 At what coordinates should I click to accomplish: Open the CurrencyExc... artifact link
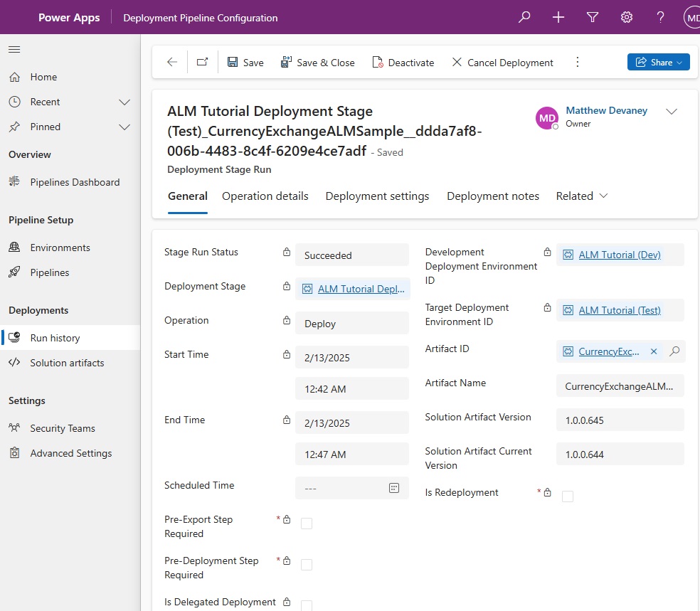609,351
